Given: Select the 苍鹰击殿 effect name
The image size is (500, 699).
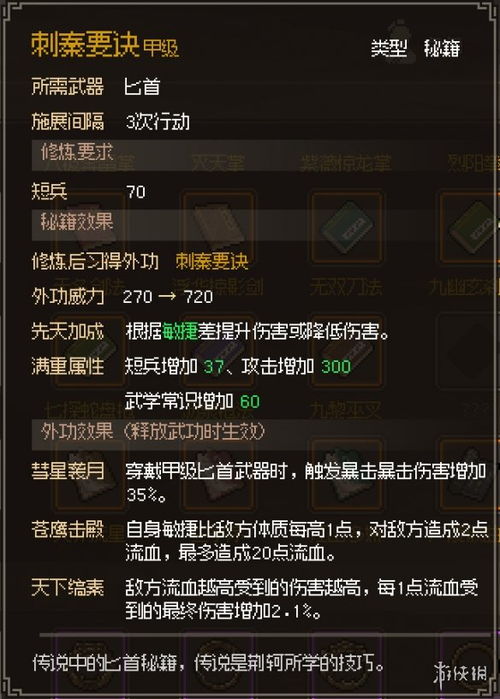Looking at the screenshot, I should click(x=68, y=529).
